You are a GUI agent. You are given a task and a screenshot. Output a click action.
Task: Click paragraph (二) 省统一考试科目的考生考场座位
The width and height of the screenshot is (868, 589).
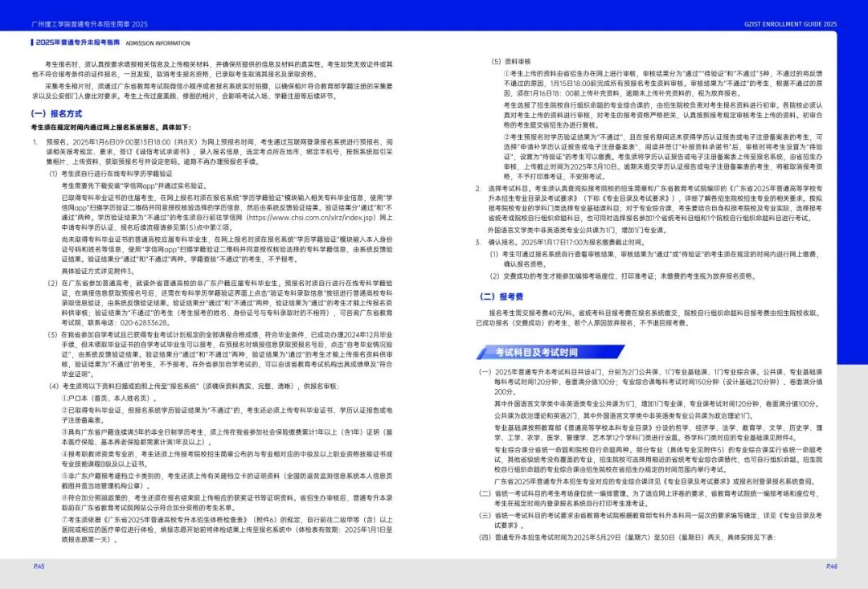pyautogui.click(x=651, y=498)
